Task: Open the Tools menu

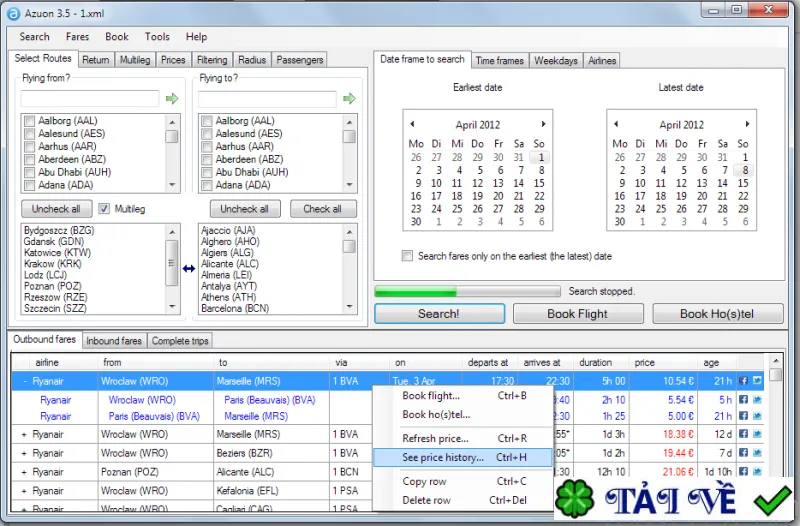Action: point(157,37)
